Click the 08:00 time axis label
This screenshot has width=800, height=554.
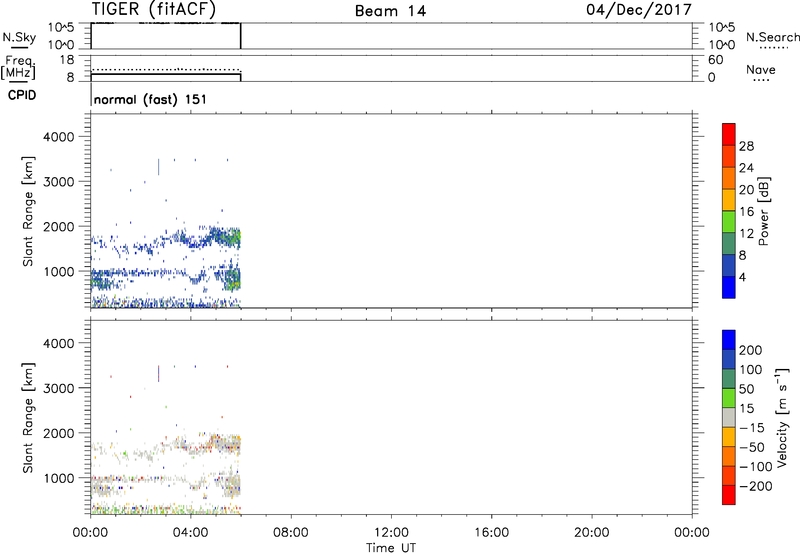(291, 533)
